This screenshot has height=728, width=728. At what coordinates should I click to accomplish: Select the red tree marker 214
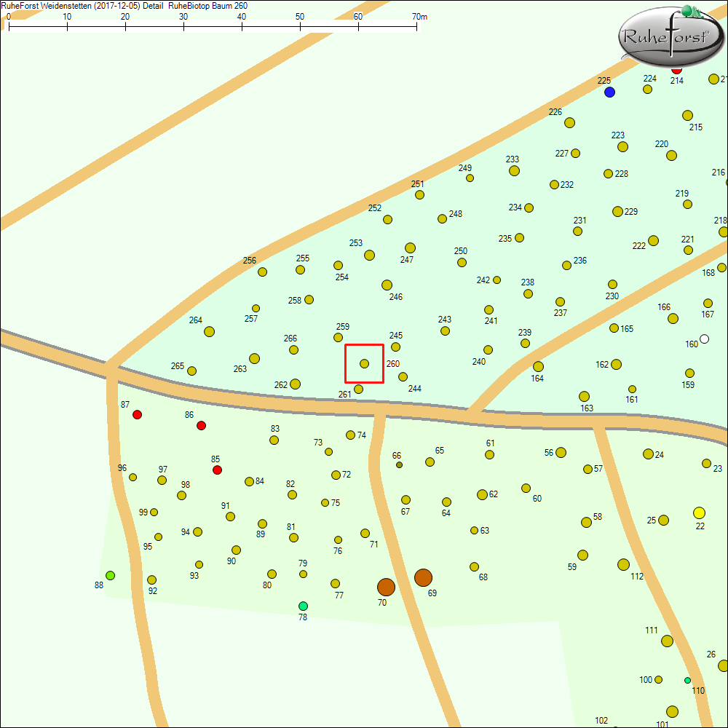click(676, 71)
